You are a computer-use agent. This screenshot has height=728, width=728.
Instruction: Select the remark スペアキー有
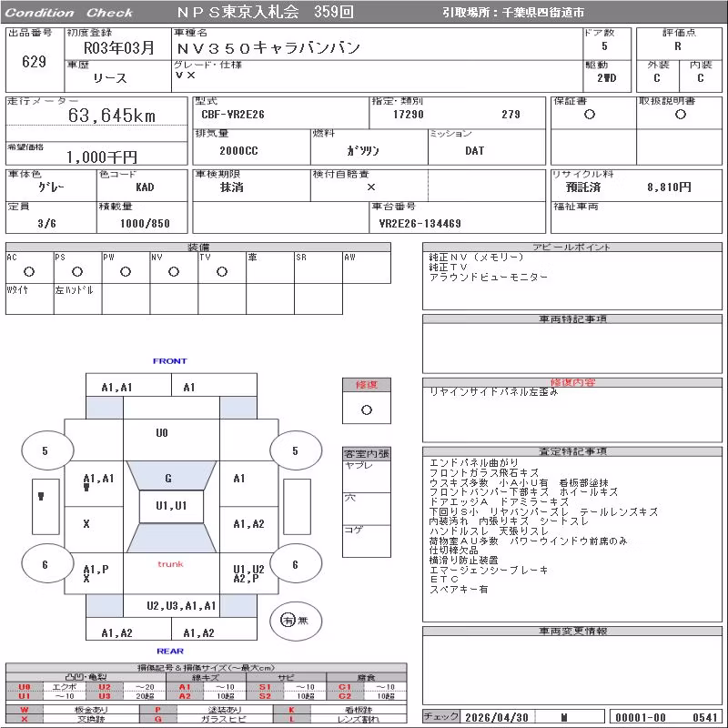click(x=459, y=589)
